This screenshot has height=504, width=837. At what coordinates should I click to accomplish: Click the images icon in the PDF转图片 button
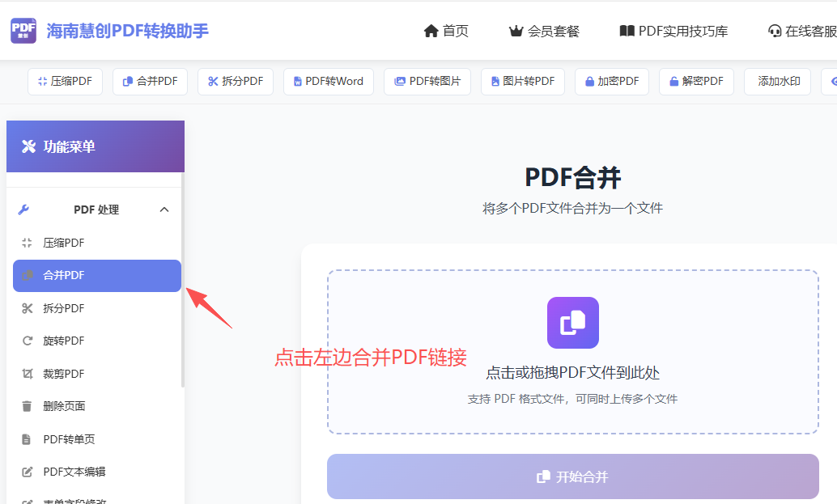399,81
